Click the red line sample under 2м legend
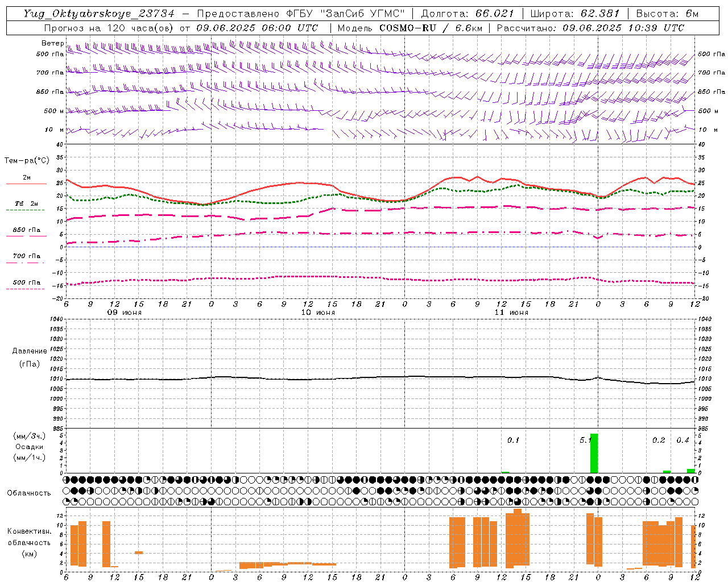The height and width of the screenshot is (582, 728). (x=26, y=184)
